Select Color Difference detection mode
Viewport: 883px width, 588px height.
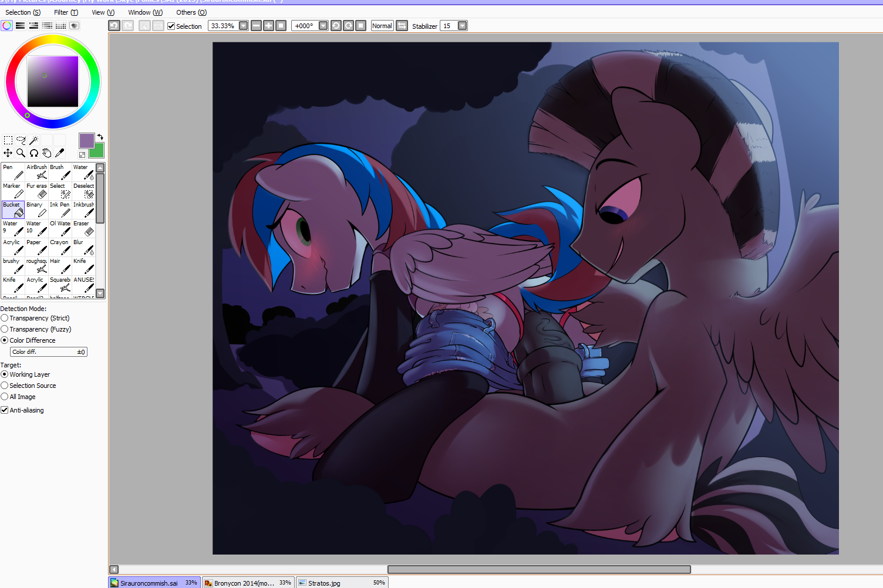5,340
